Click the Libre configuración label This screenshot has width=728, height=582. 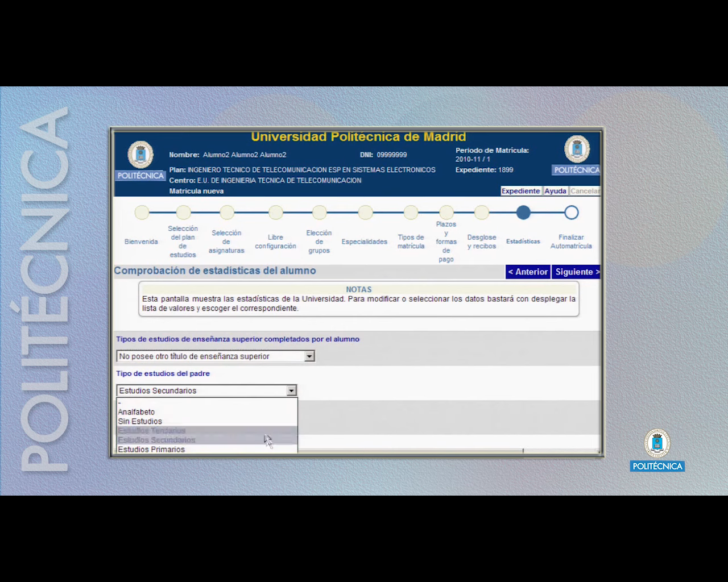point(275,242)
